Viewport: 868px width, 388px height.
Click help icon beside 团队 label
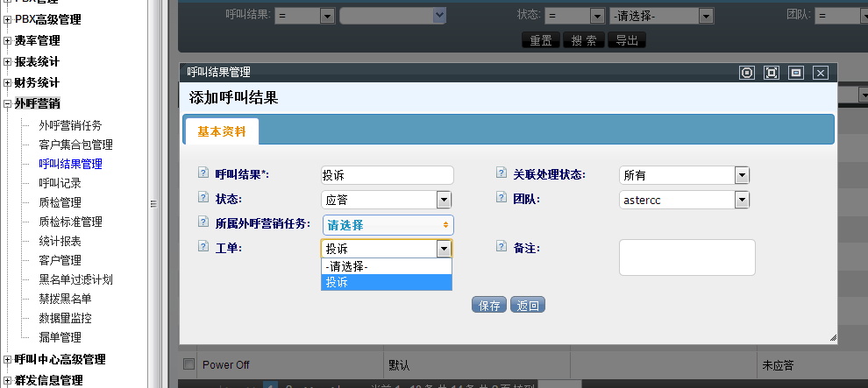(502, 199)
